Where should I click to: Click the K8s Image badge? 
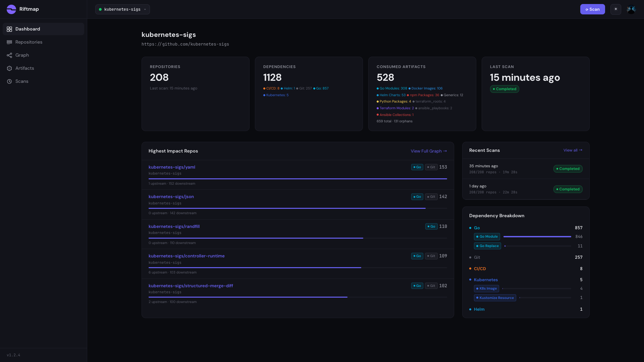(x=486, y=289)
